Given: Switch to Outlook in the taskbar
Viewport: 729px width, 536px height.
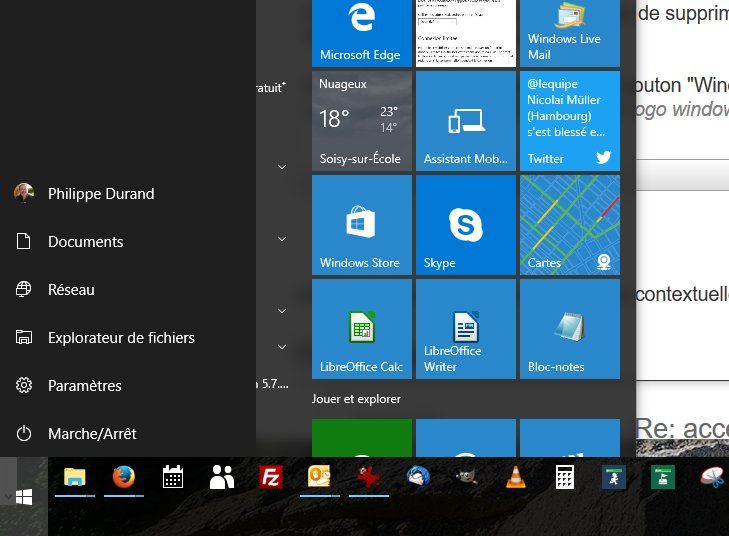Looking at the screenshot, I should 320,477.
